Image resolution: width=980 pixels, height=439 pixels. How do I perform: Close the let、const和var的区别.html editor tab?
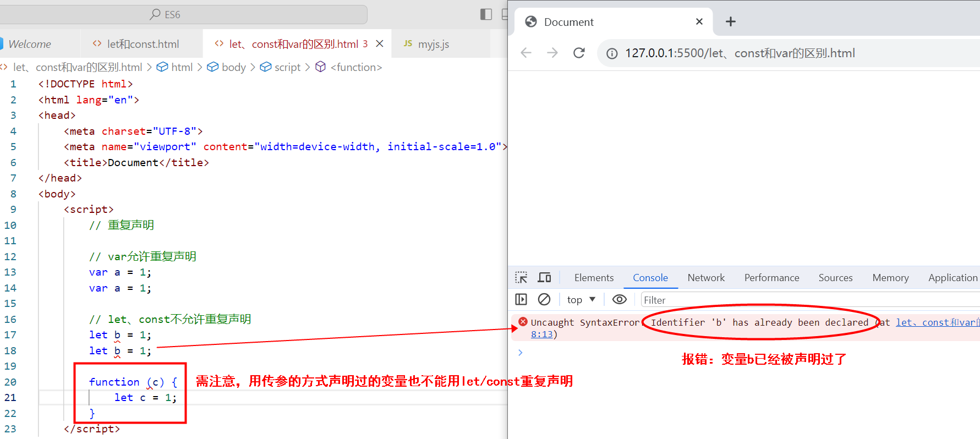(x=380, y=43)
